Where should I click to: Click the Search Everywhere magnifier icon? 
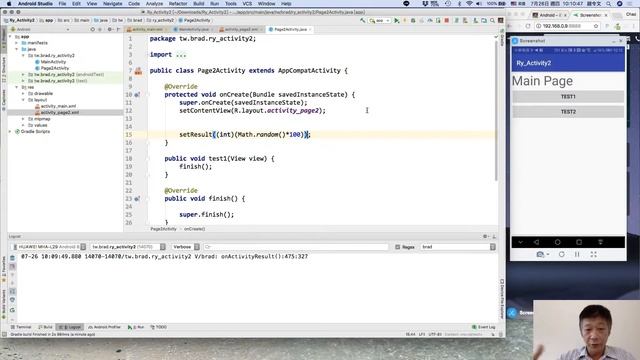pyautogui.click(x=493, y=20)
